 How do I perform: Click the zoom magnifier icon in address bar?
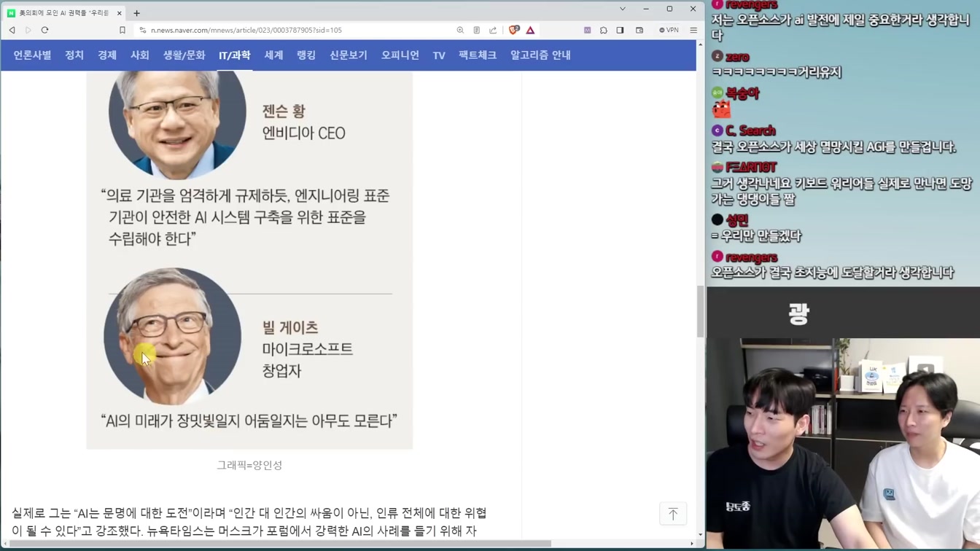click(460, 30)
